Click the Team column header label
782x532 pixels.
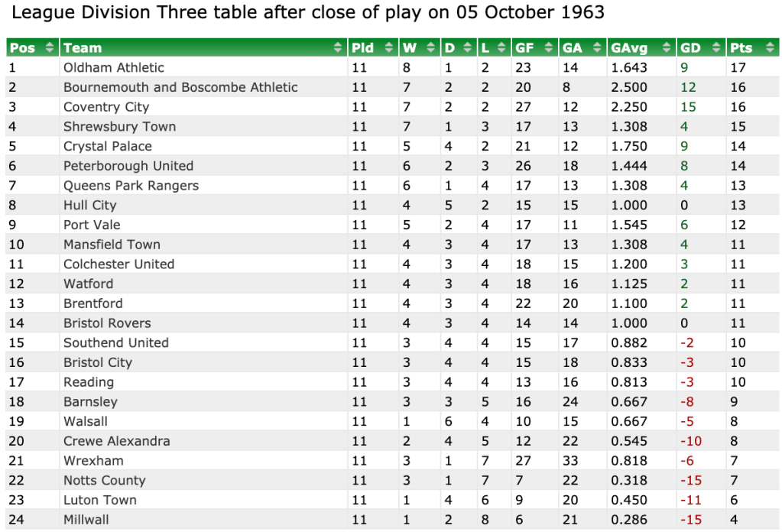point(83,48)
